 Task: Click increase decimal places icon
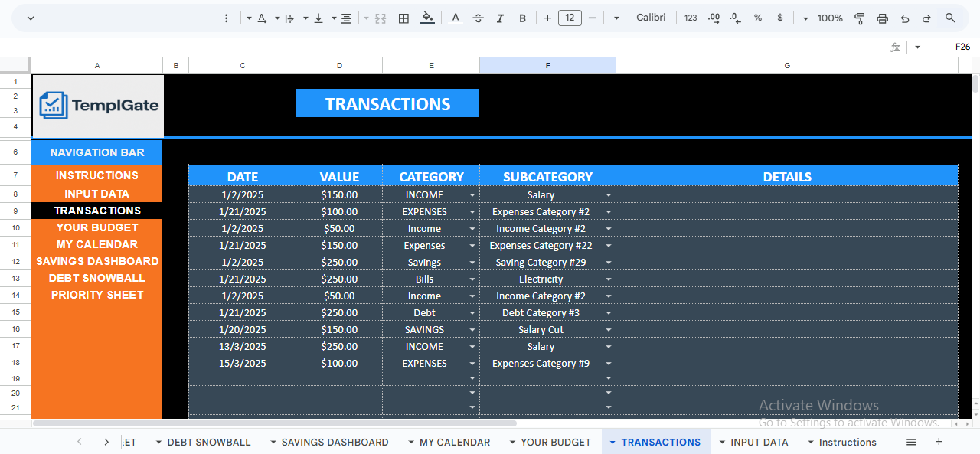coord(714,18)
